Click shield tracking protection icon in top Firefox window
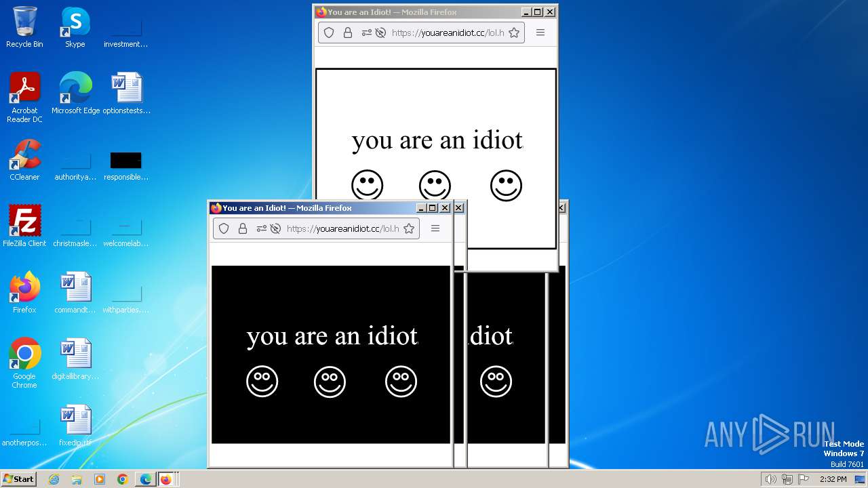Viewport: 868px width, 488px height. click(x=329, y=33)
